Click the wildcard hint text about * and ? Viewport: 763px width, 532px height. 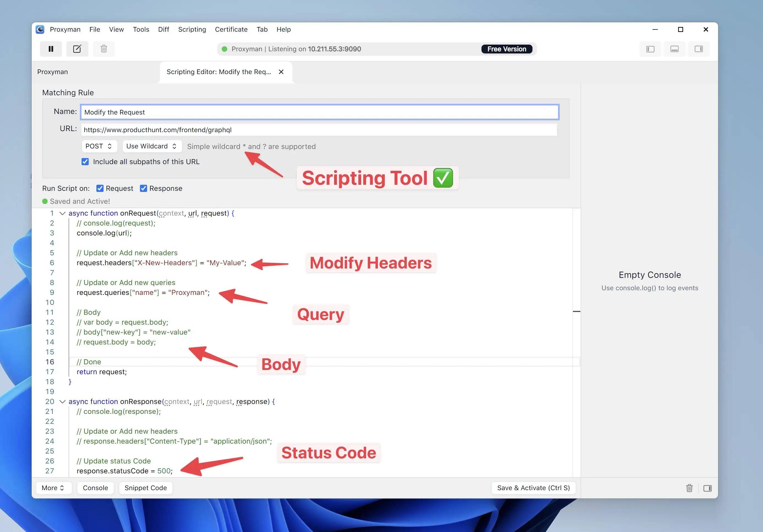(x=251, y=146)
